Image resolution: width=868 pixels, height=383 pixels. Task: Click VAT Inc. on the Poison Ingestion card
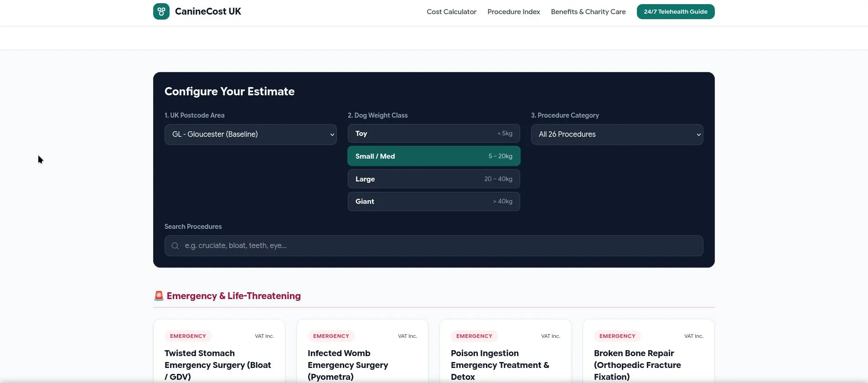pyautogui.click(x=551, y=336)
